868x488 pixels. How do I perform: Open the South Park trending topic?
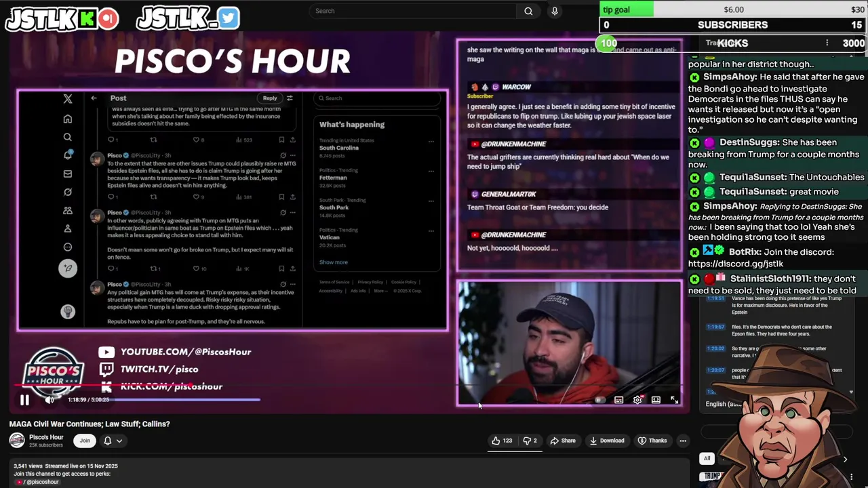pyautogui.click(x=334, y=207)
